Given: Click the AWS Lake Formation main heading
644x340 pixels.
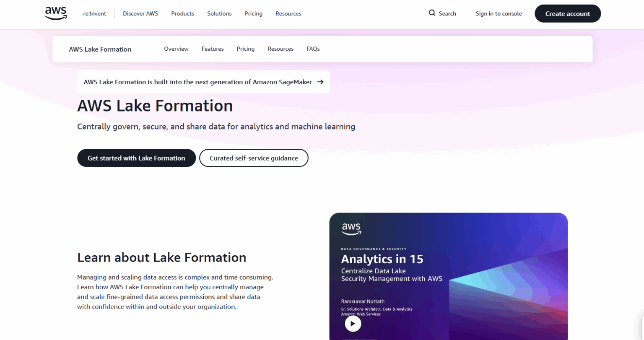Looking at the screenshot, I should tap(155, 106).
